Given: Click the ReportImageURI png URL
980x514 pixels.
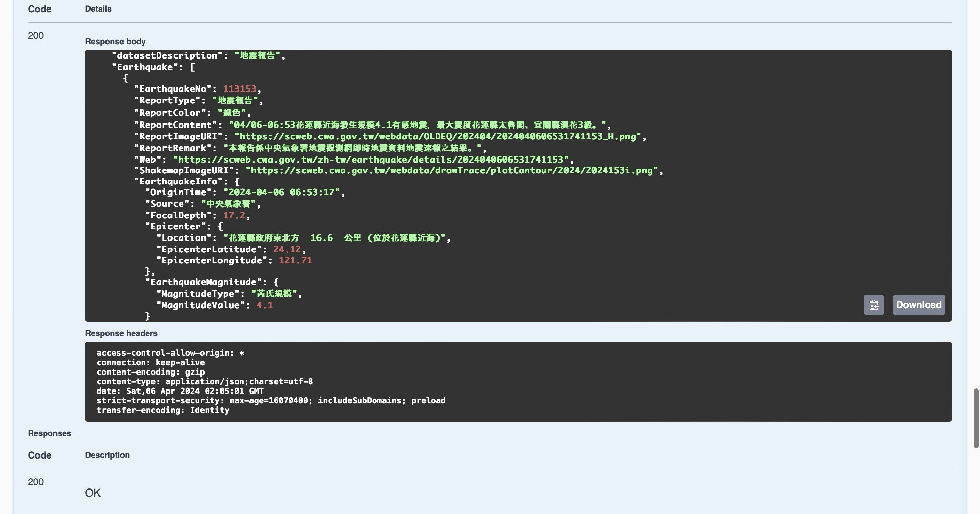Looking at the screenshot, I should pos(438,136).
